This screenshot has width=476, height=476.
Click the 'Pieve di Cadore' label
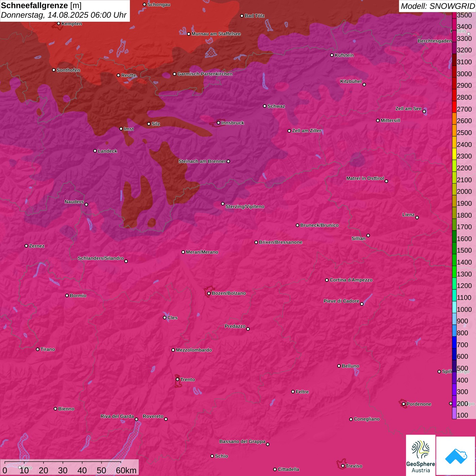[x=341, y=301]
